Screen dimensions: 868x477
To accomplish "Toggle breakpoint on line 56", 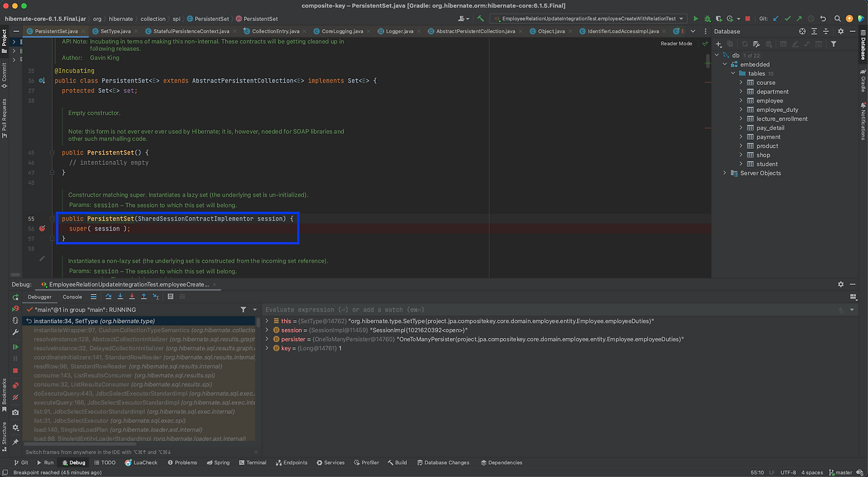I will (42, 229).
